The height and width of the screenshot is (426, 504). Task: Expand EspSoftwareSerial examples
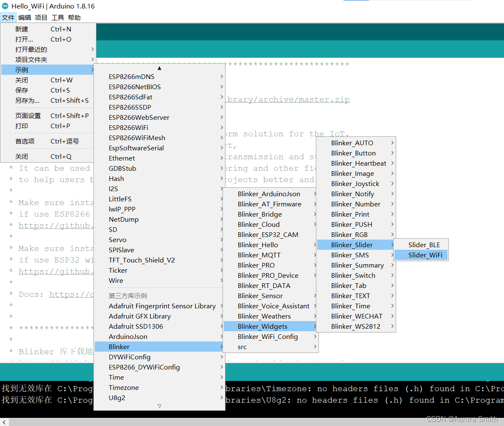pos(159,148)
